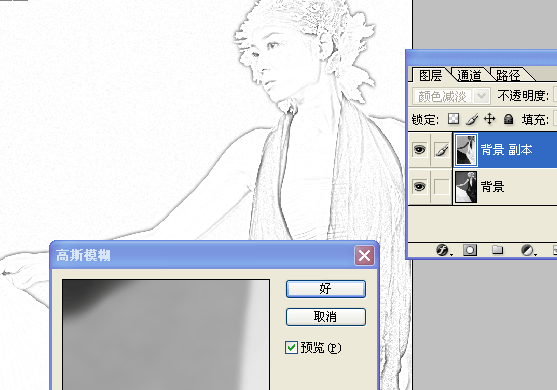The width and height of the screenshot is (557, 390).
Task: Switch to the 路径 tab
Action: (x=508, y=75)
